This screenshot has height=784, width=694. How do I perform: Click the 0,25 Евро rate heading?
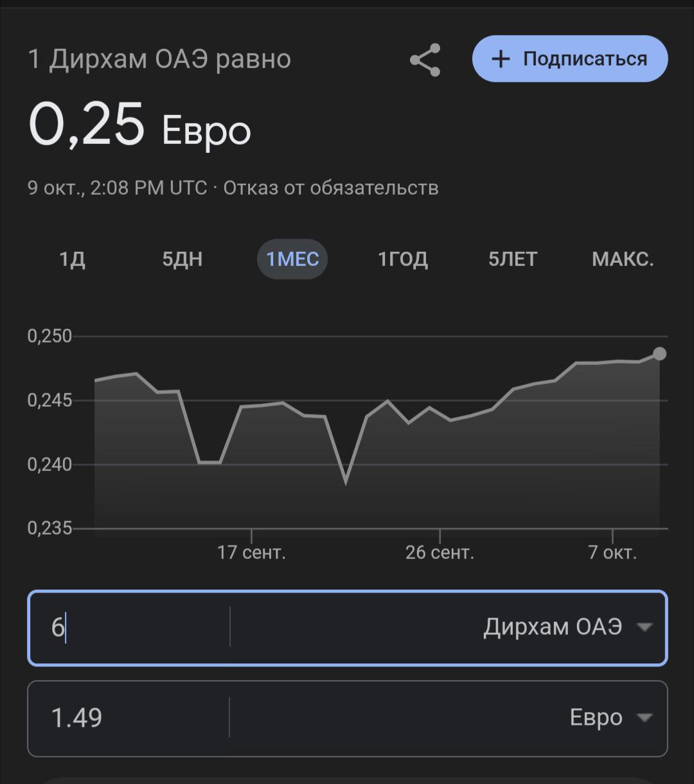[139, 127]
